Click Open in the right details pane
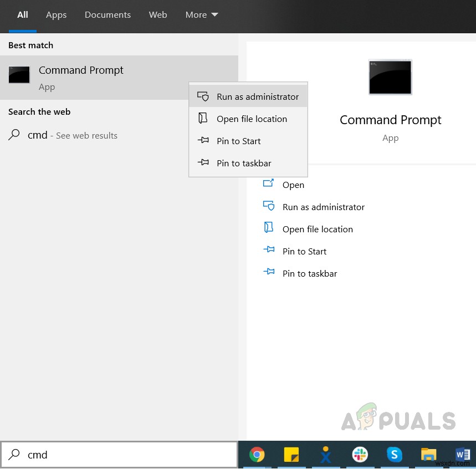Viewport: 476px width, 469px height. (x=293, y=185)
